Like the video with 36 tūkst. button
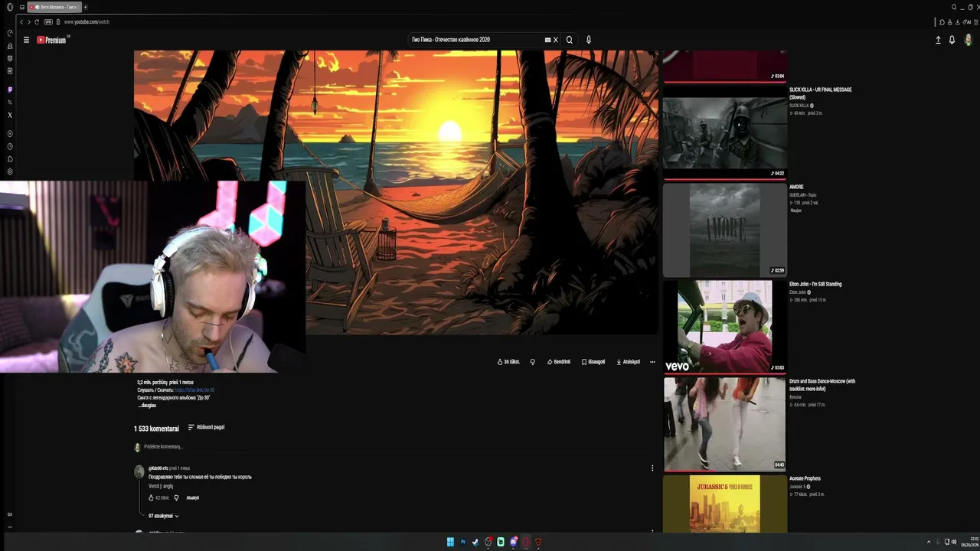 click(508, 362)
